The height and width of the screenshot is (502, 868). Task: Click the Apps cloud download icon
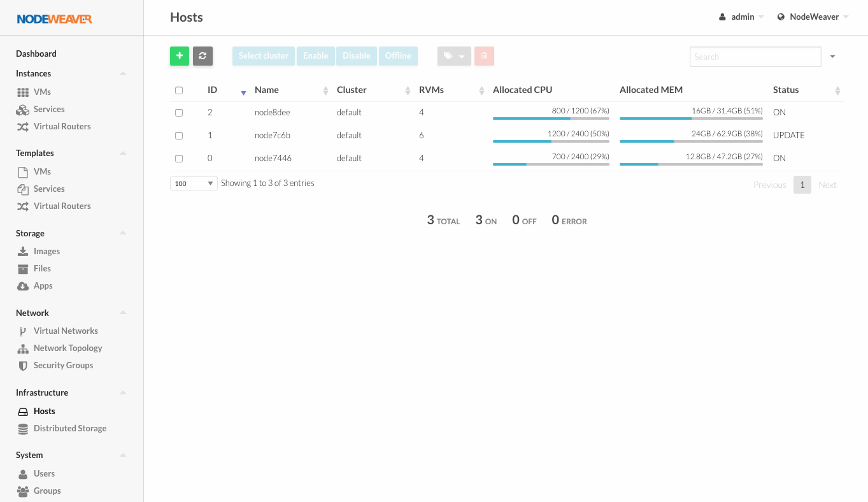(23, 286)
